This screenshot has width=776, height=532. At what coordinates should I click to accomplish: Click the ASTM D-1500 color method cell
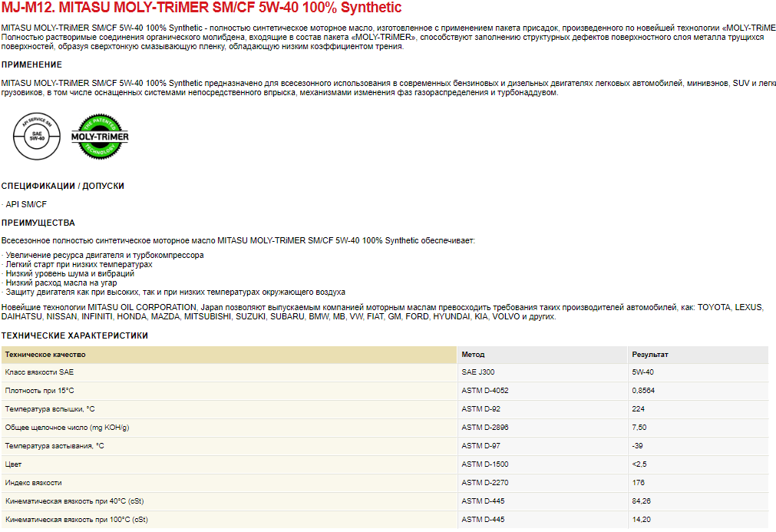coord(484,464)
